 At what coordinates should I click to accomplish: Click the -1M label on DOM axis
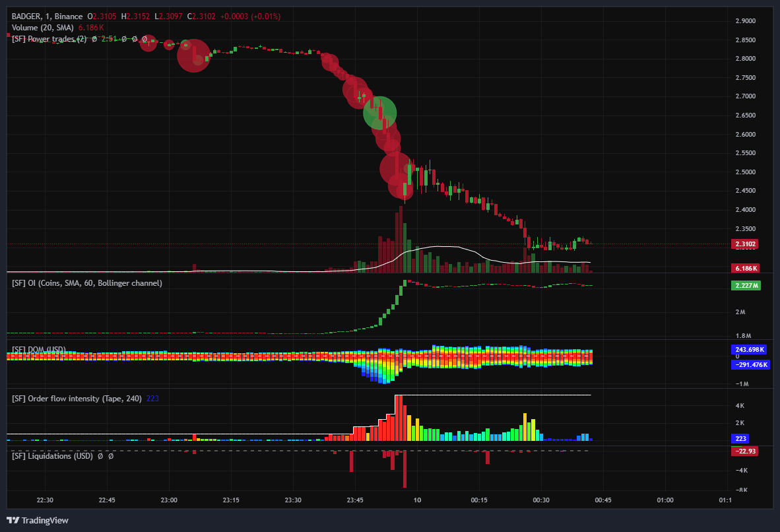[742, 383]
